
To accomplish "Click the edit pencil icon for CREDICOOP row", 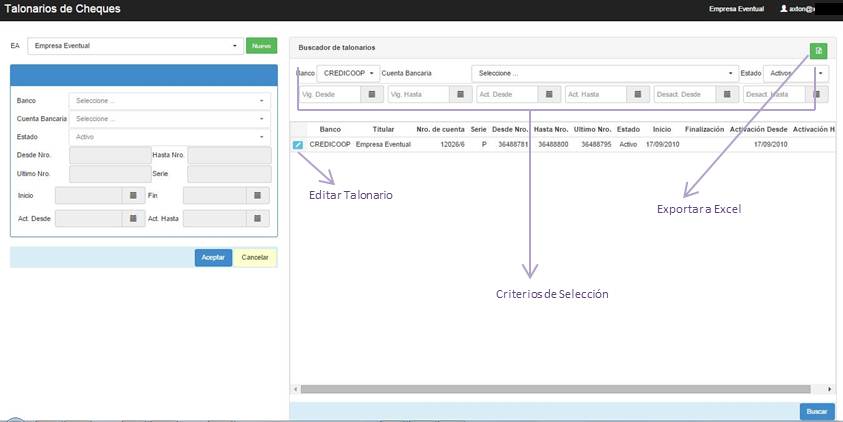I will [x=298, y=145].
